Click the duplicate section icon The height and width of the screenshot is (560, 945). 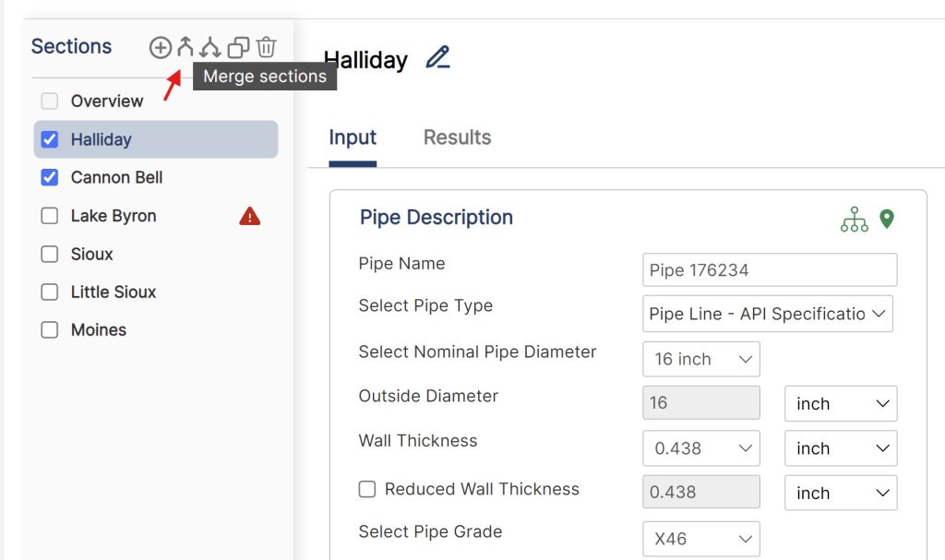(x=238, y=48)
